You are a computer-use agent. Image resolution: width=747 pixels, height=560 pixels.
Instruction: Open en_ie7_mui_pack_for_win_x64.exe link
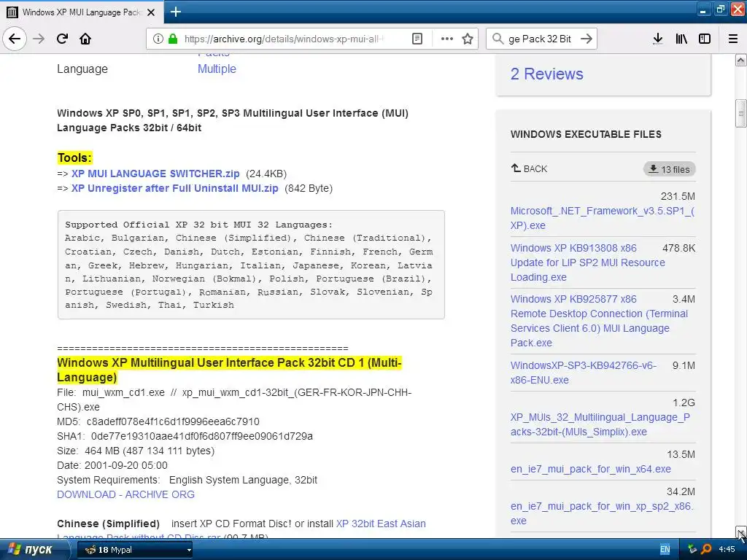coord(590,469)
